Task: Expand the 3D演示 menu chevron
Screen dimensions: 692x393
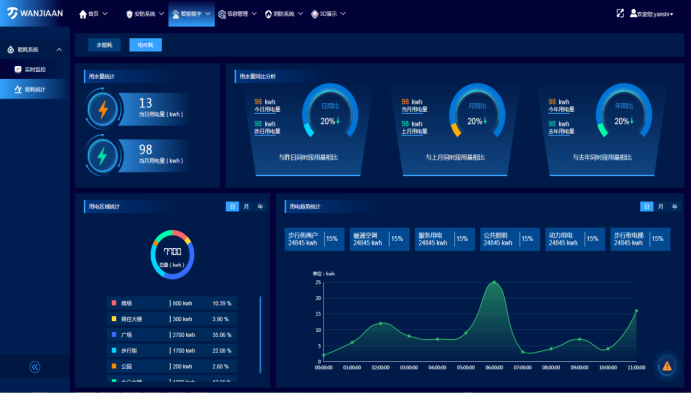Action: coord(343,14)
